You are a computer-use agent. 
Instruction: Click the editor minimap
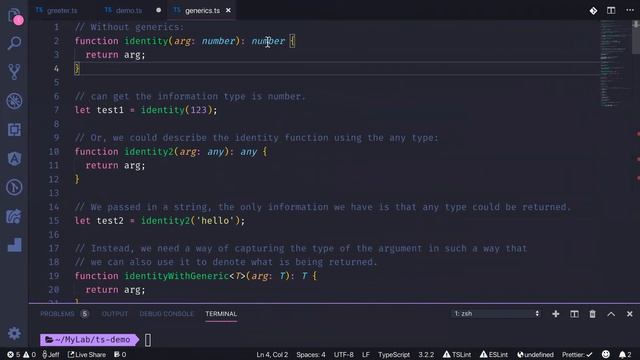coord(615,64)
